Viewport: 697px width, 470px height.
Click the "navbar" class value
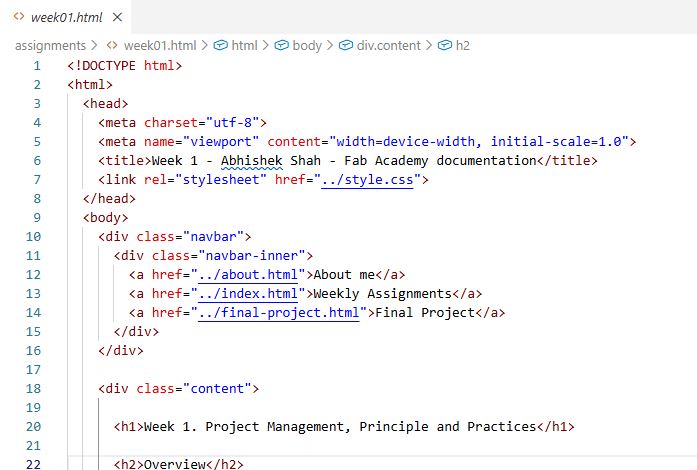point(213,237)
